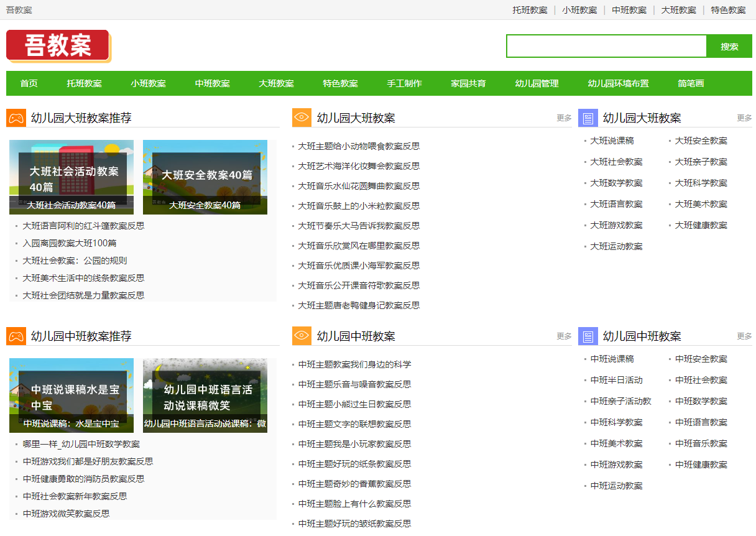Click the green 搜索 button

click(x=730, y=46)
